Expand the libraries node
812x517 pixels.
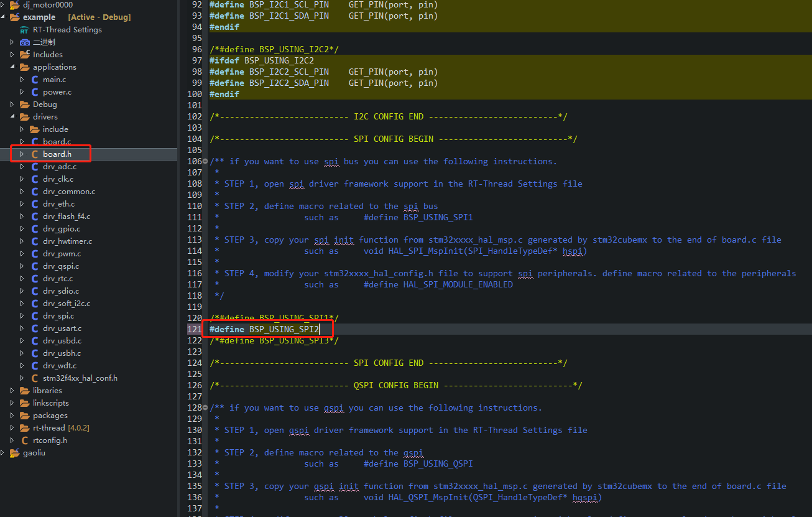tap(11, 390)
